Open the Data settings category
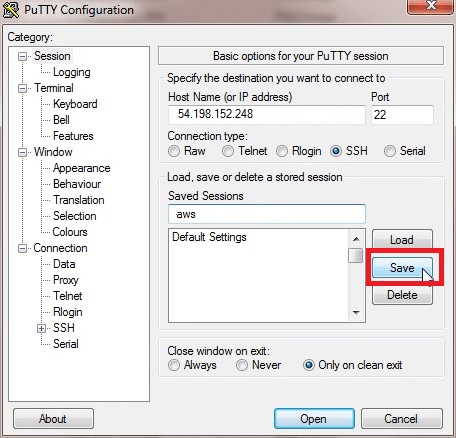456x438 pixels. 64,264
